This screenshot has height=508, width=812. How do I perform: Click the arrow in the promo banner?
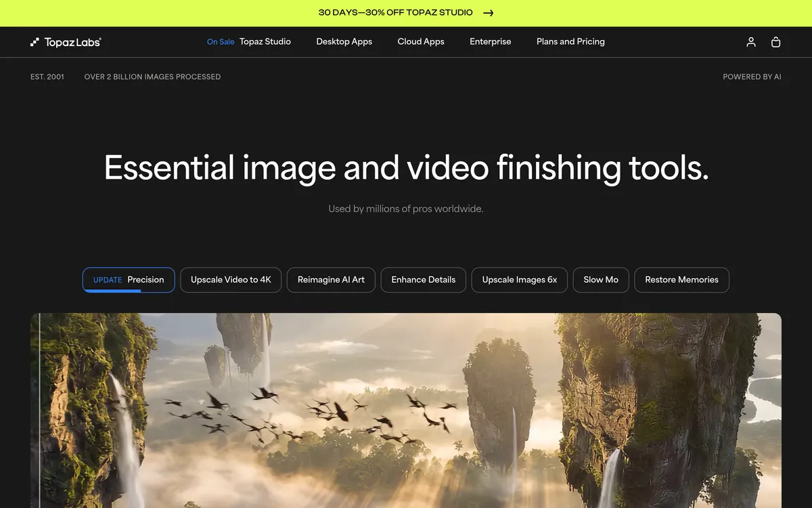click(489, 13)
